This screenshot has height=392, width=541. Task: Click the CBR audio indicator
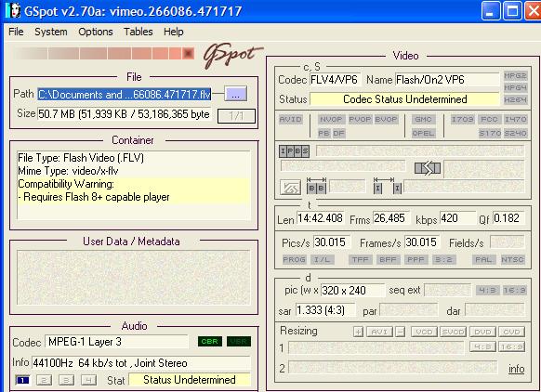210,341
